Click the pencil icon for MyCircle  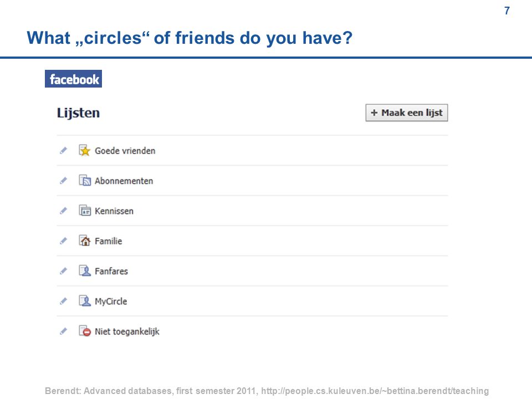tap(63, 301)
